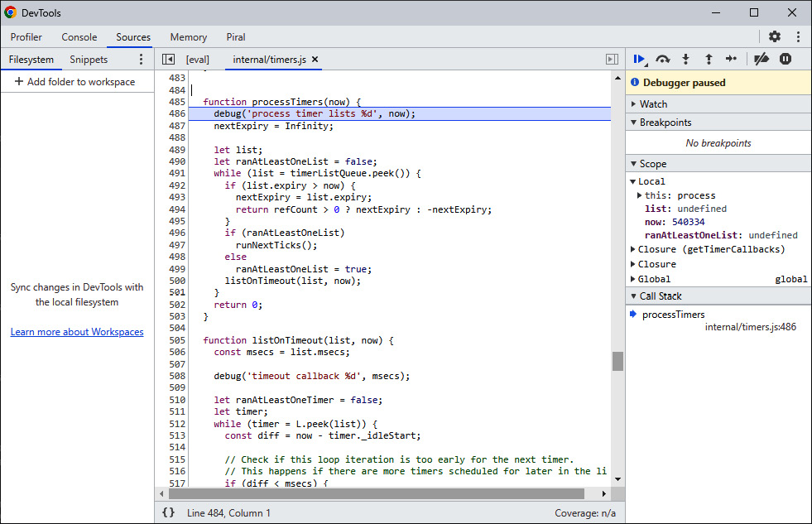Resume script execution in the debugger
Viewport: 812px width, 524px height.
click(x=639, y=59)
